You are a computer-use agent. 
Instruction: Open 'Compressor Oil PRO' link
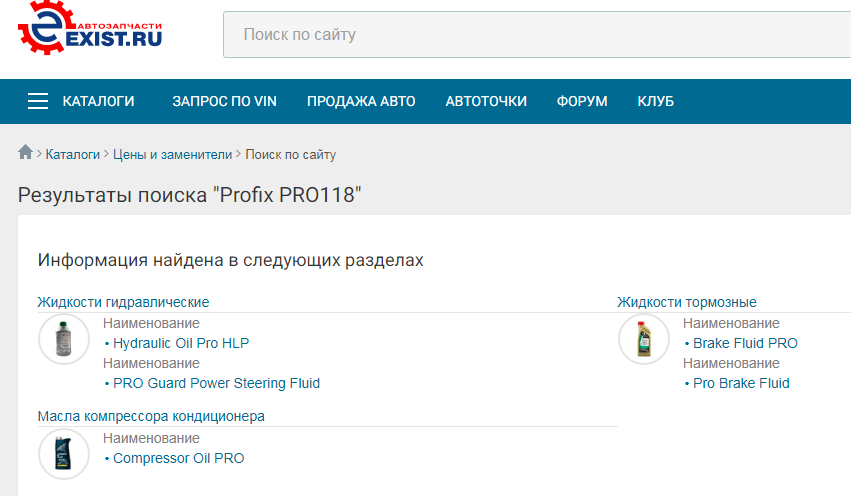pos(179,458)
